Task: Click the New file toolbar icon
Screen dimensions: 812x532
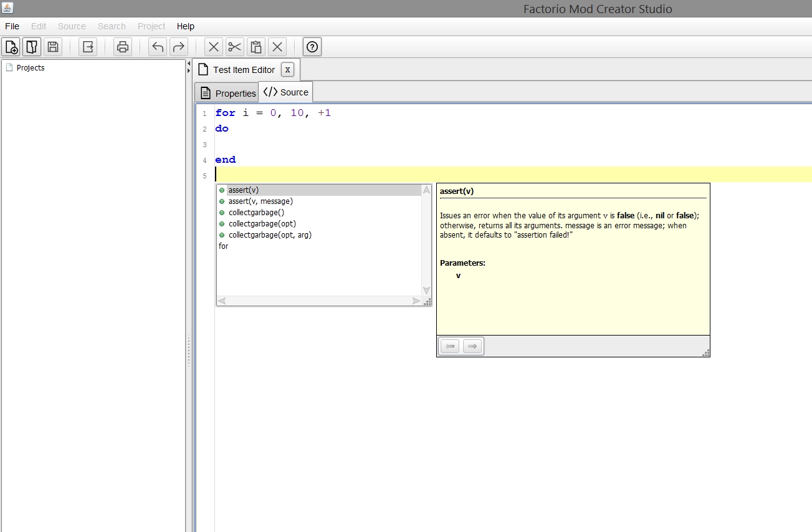Action: pyautogui.click(x=11, y=47)
